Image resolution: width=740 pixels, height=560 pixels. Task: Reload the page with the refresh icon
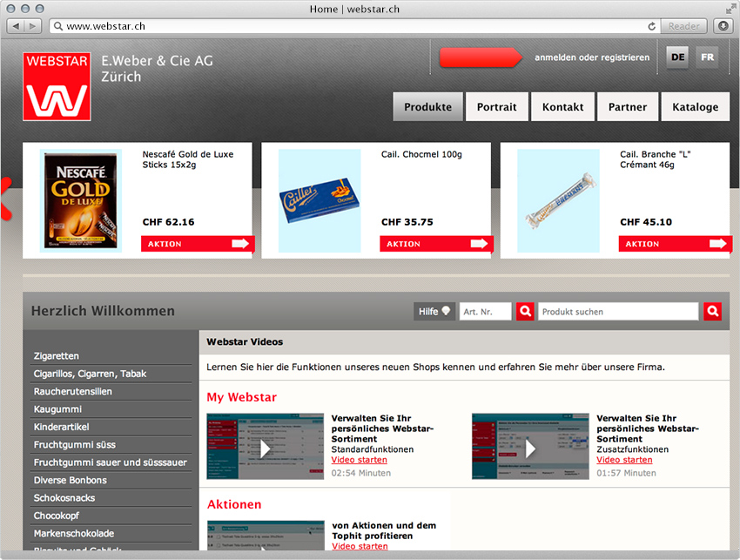[x=652, y=26]
